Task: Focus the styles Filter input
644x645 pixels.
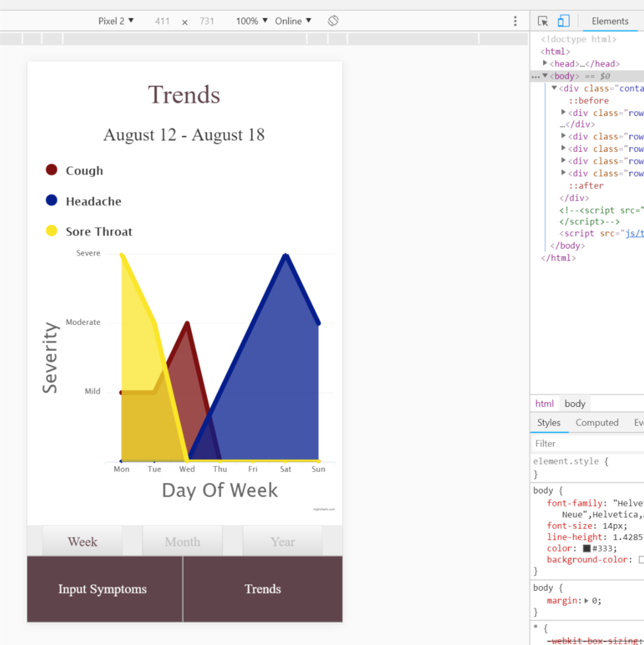Action: tap(587, 443)
